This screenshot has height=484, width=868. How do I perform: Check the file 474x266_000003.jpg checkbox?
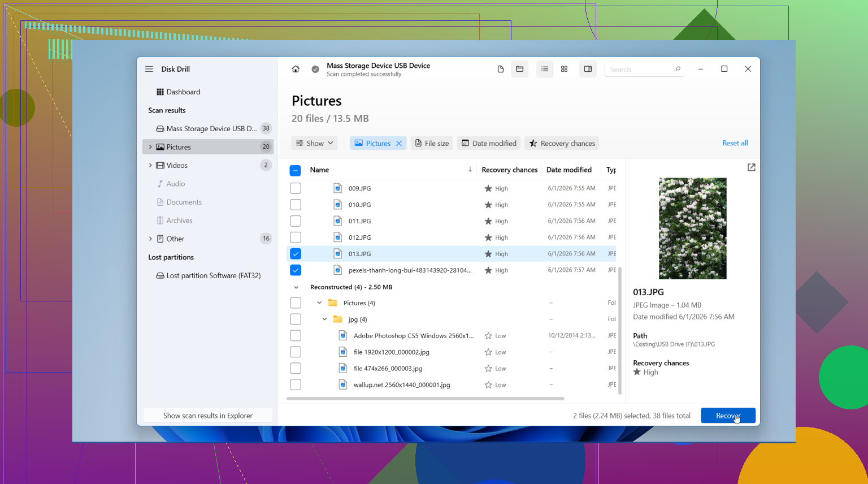[x=296, y=369]
